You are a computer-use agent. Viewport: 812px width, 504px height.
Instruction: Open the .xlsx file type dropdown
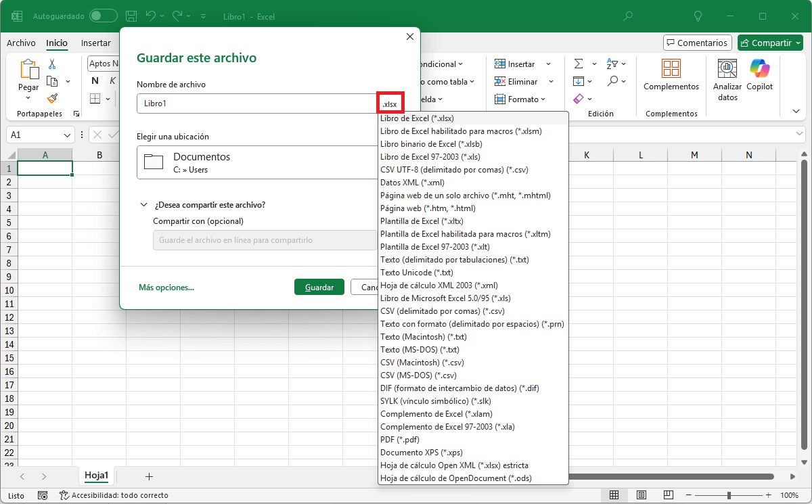(390, 104)
